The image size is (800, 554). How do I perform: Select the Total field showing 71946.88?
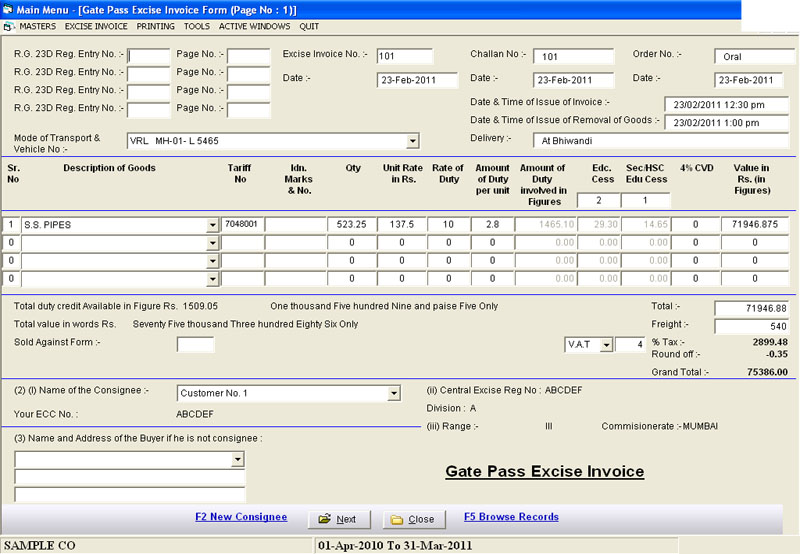[x=752, y=308]
